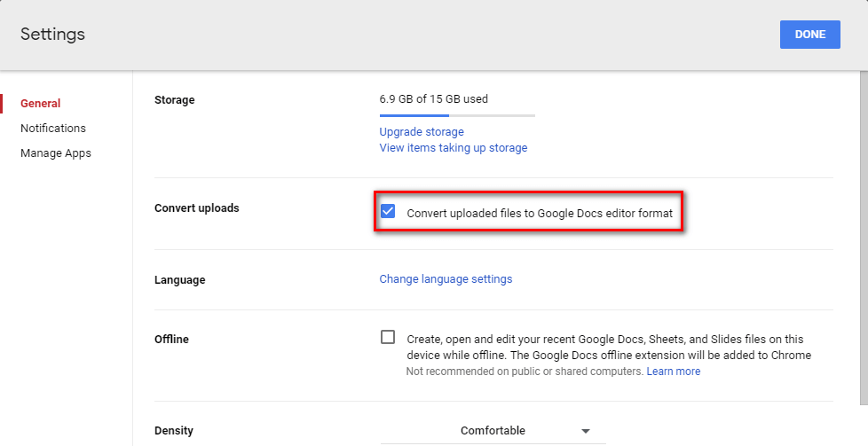Open the Manage Apps section
868x446 pixels.
tap(56, 153)
